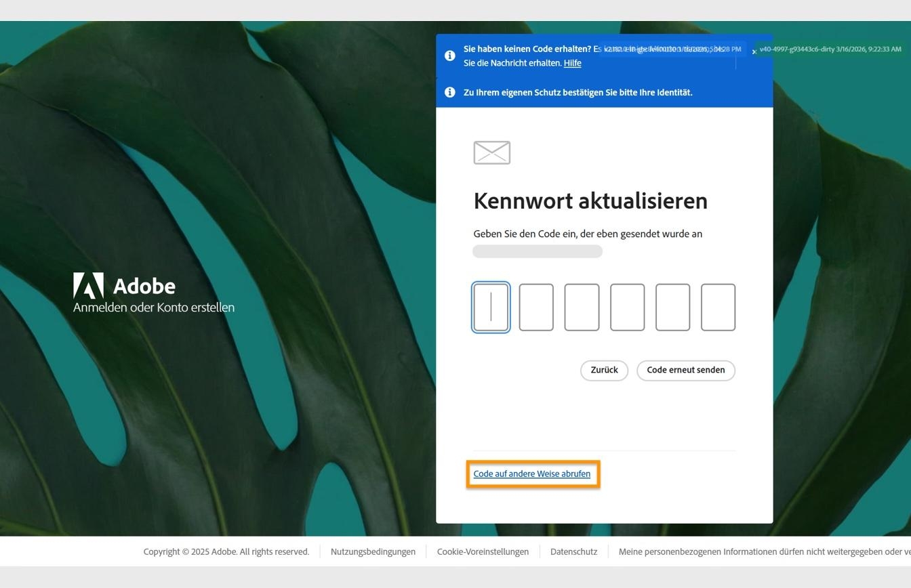Select the second code entry box
911x588 pixels.
coord(536,307)
